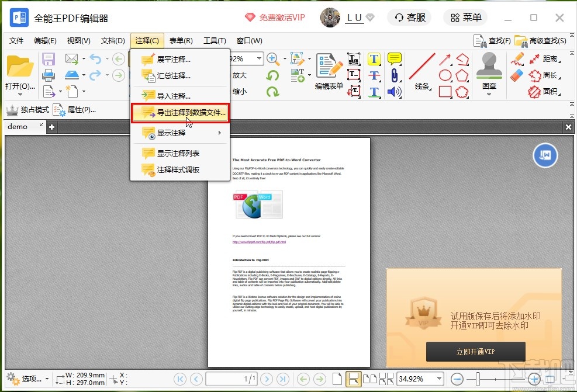The image size is (577, 392).
Task: Click the page number input field
Action: [x=231, y=379]
